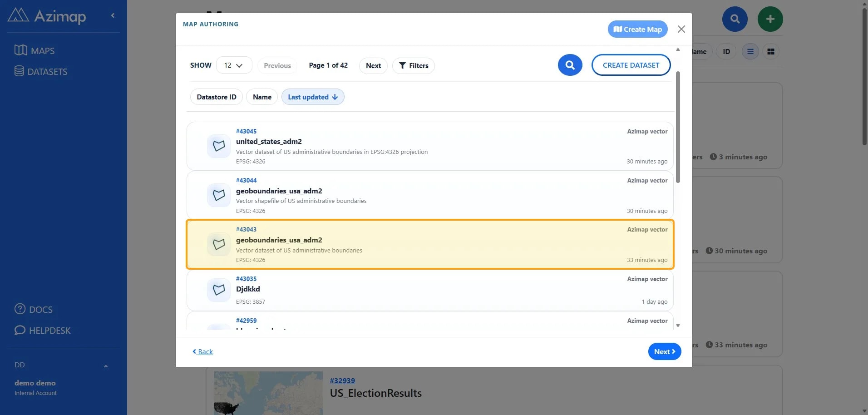Click the Back link

coord(202,351)
